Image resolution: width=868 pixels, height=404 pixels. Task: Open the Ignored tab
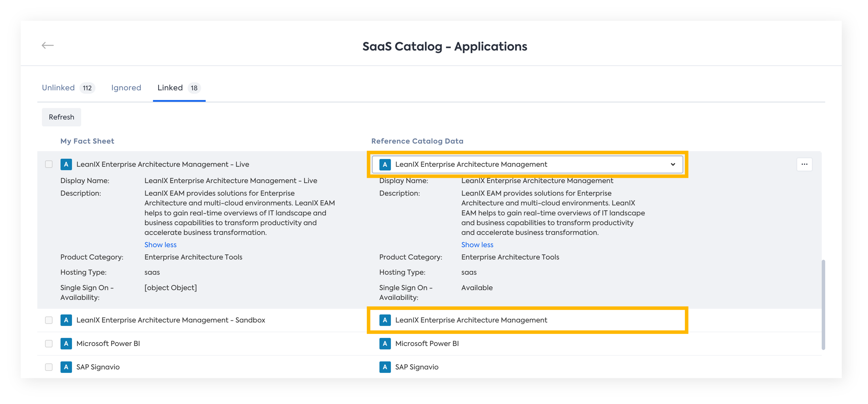click(126, 88)
